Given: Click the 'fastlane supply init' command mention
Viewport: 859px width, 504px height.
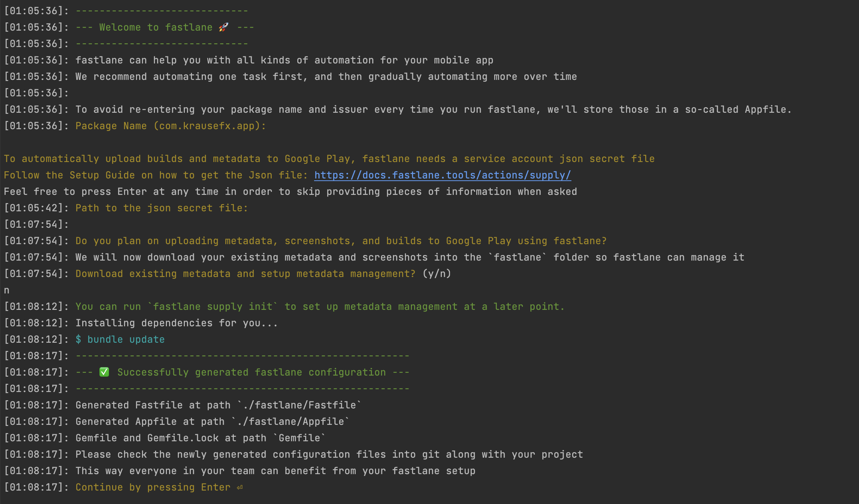Looking at the screenshot, I should (x=213, y=307).
